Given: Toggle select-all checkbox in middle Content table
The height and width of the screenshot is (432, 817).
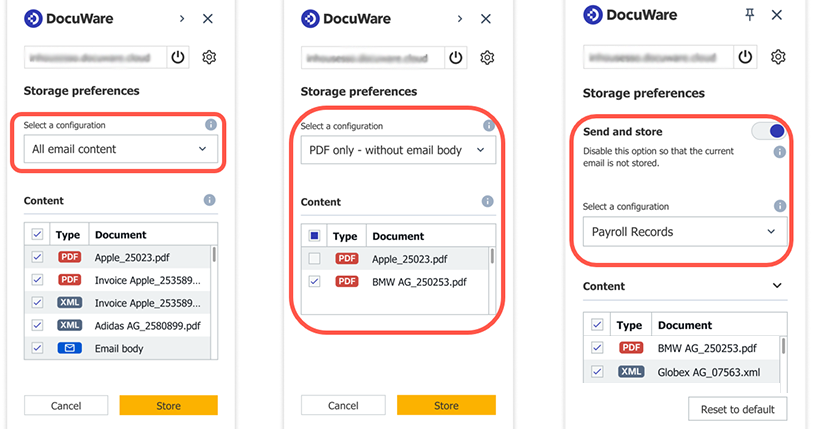Looking at the screenshot, I should (314, 236).
